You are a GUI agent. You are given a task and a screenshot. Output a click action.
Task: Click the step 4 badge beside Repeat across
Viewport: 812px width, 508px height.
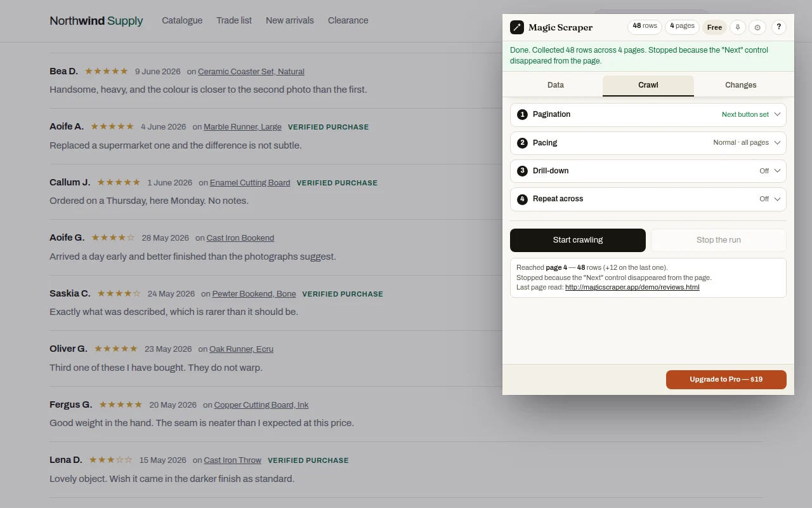point(522,199)
